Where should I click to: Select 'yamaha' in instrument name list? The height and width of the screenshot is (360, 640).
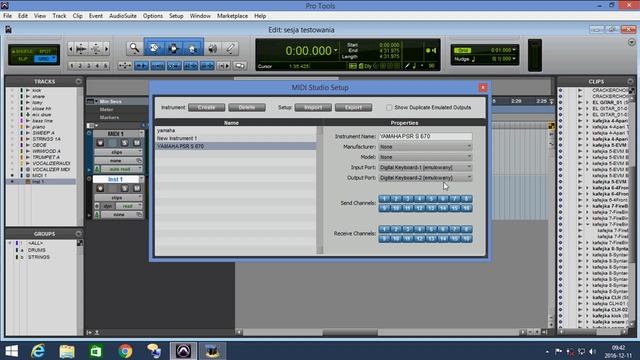point(236,130)
